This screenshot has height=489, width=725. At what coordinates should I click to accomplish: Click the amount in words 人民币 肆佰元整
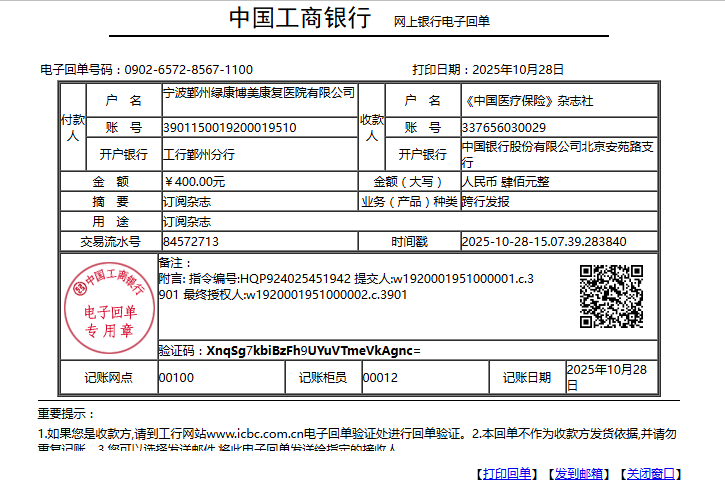505,182
